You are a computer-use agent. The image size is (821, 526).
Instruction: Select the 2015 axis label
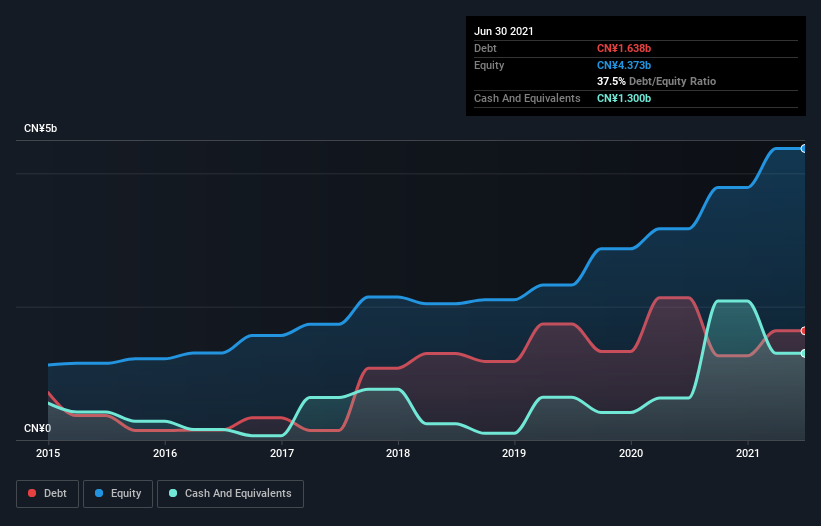[x=48, y=453]
